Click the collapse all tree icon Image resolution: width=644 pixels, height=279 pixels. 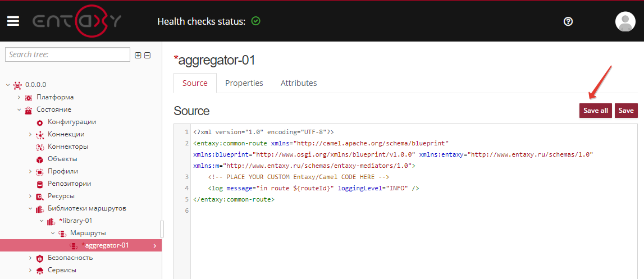(148, 55)
